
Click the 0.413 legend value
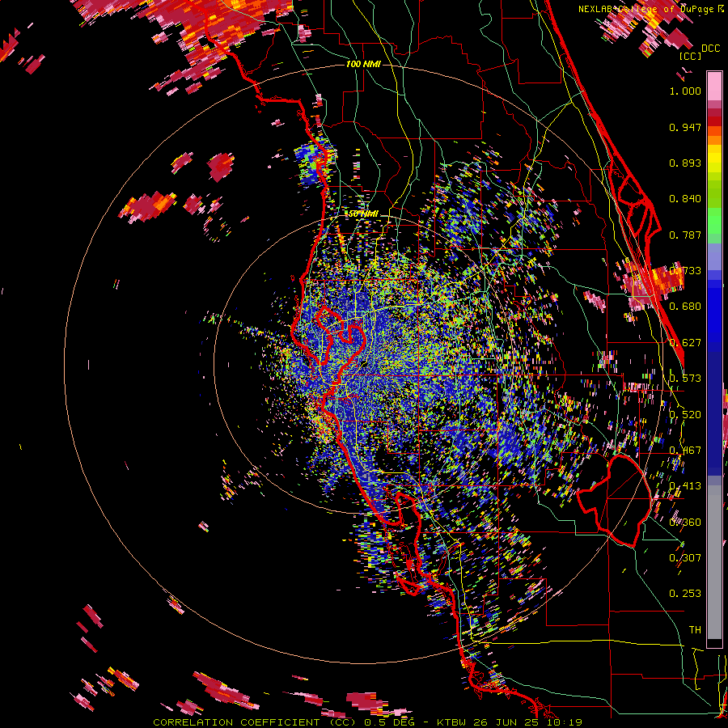[x=685, y=486]
